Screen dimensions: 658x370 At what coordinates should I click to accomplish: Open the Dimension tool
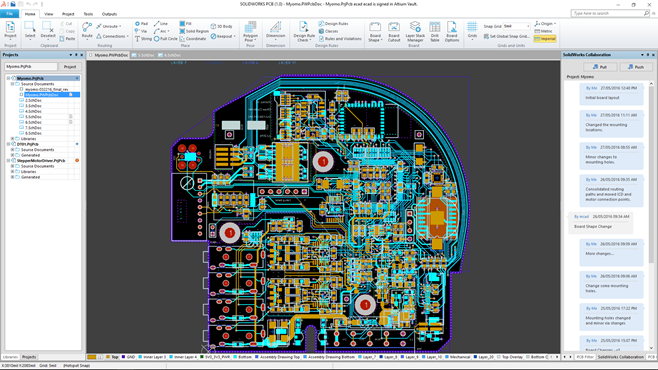[x=275, y=30]
